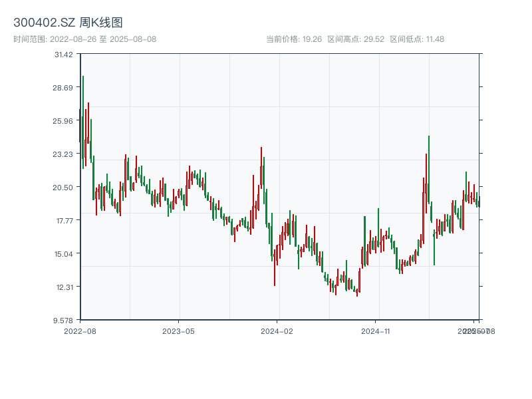Click the 区间低点: 11.48 label
Viewport: 532px width, 399px height.
tap(417, 39)
